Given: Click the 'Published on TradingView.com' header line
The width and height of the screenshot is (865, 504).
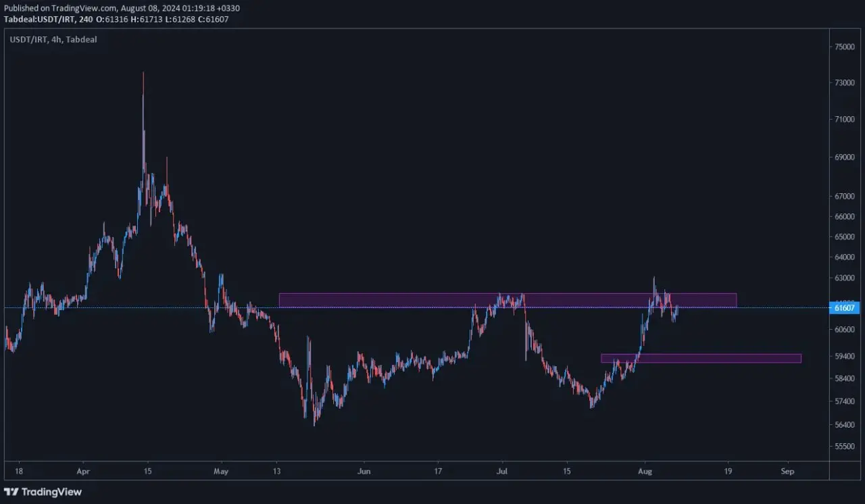Looking at the screenshot, I should tap(122, 8).
